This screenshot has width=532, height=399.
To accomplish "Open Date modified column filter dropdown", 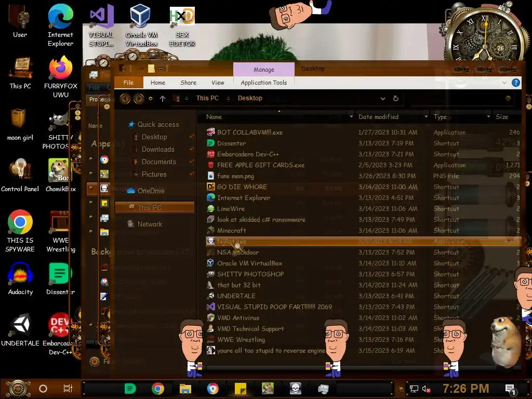I will coord(426,117).
